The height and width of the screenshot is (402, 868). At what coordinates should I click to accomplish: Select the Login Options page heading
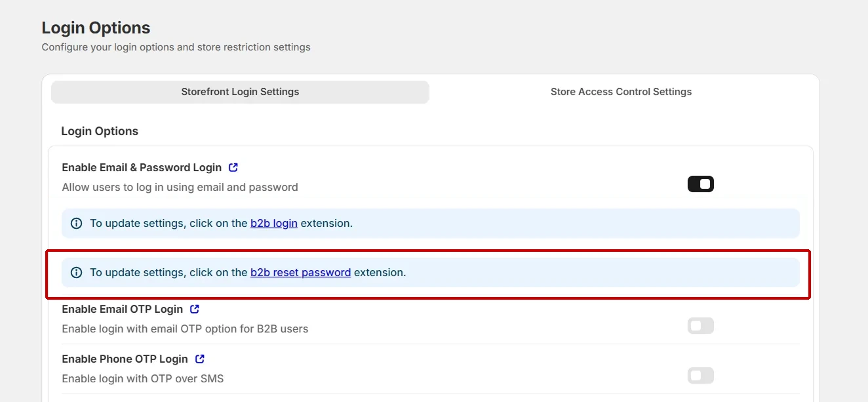point(96,28)
